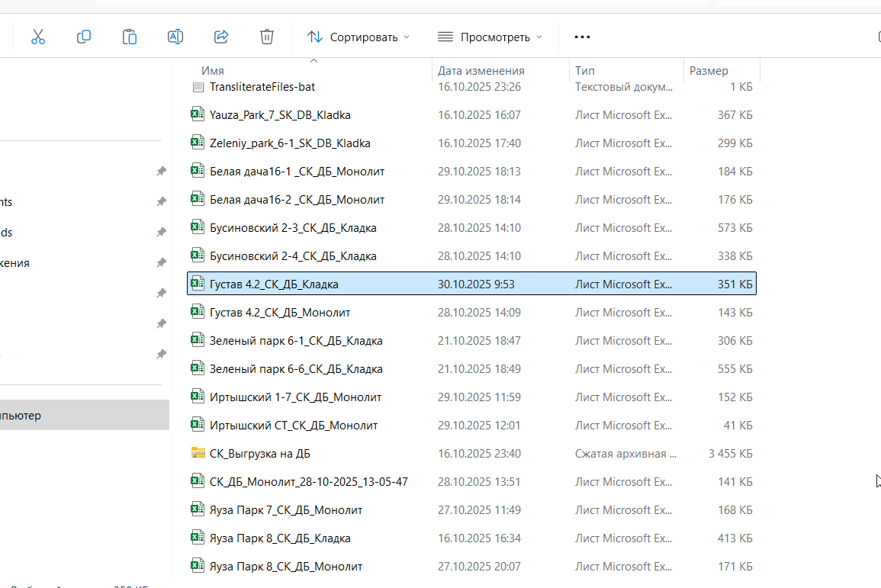Click the Copy icon in toolbar
This screenshot has width=881, height=588.
pos(84,37)
